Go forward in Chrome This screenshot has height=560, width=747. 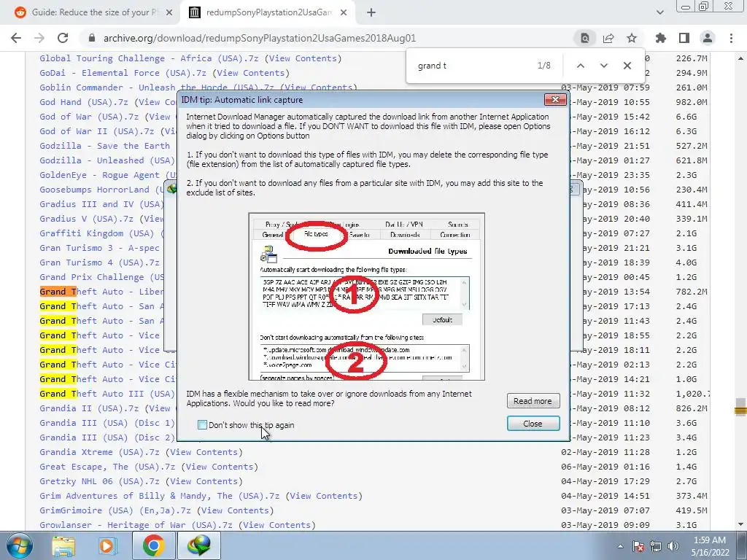click(x=39, y=38)
